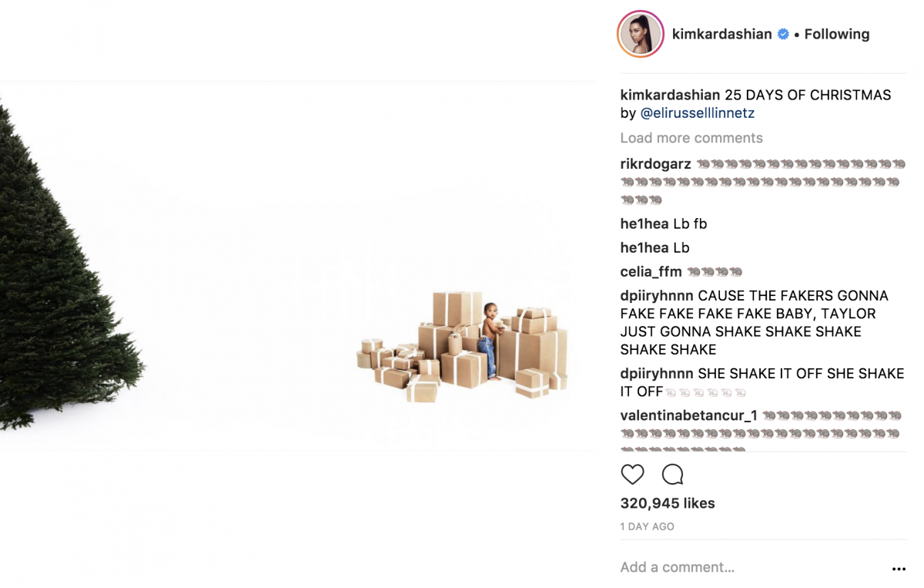Open the three-dot more options menu
The height and width of the screenshot is (588, 924).
pyautogui.click(x=899, y=569)
